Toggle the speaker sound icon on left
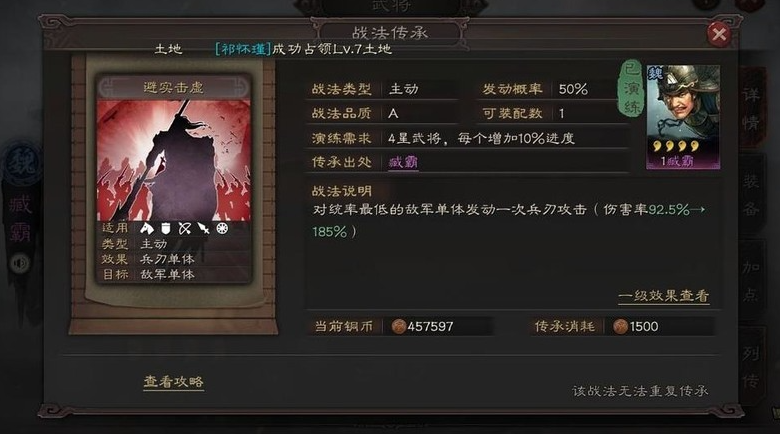Viewport: 780px width, 434px height. [20, 263]
